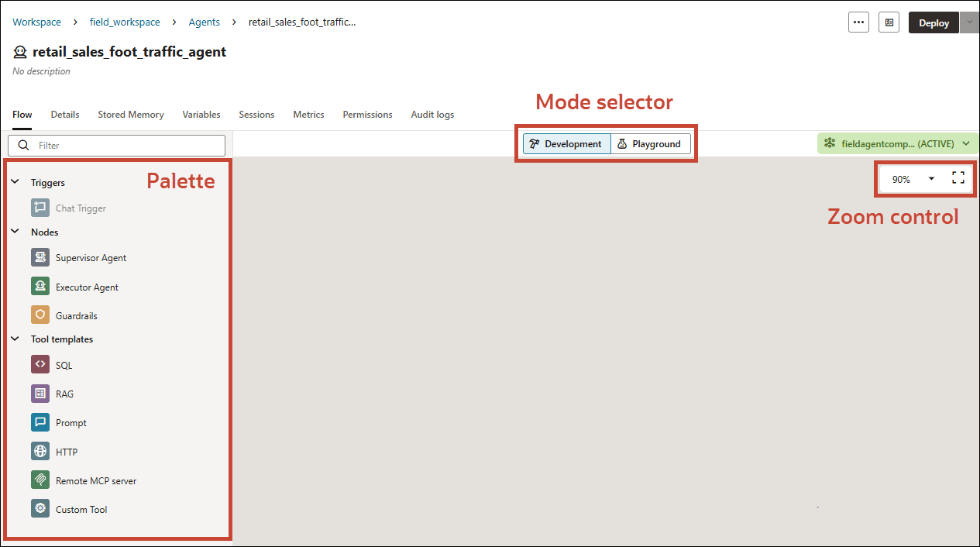Viewport: 980px width, 547px height.
Task: Click the retail_sales_foot_traffic_agent title
Action: pyautogui.click(x=129, y=52)
